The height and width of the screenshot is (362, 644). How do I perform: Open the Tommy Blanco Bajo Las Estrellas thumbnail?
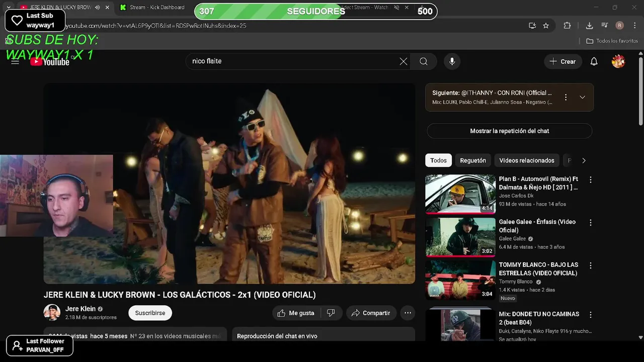[x=460, y=280]
